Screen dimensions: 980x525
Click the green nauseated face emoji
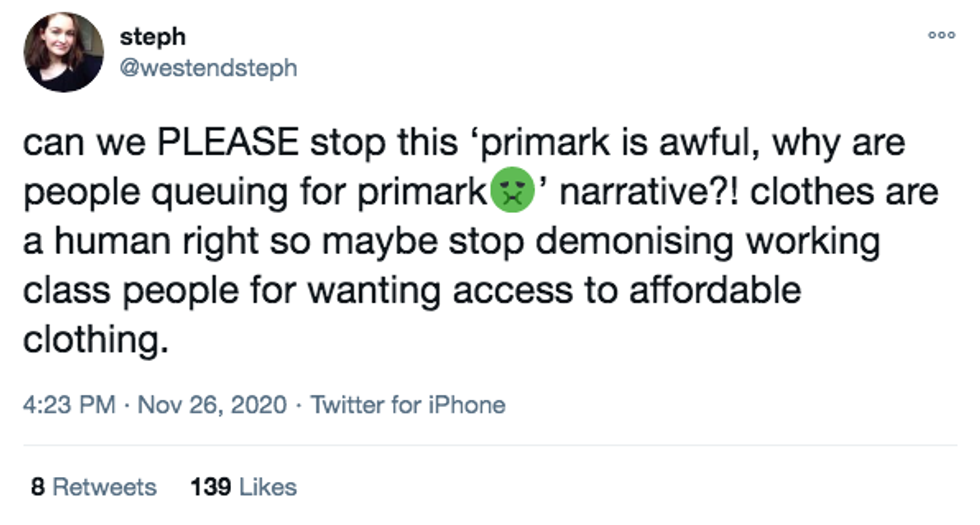(511, 193)
